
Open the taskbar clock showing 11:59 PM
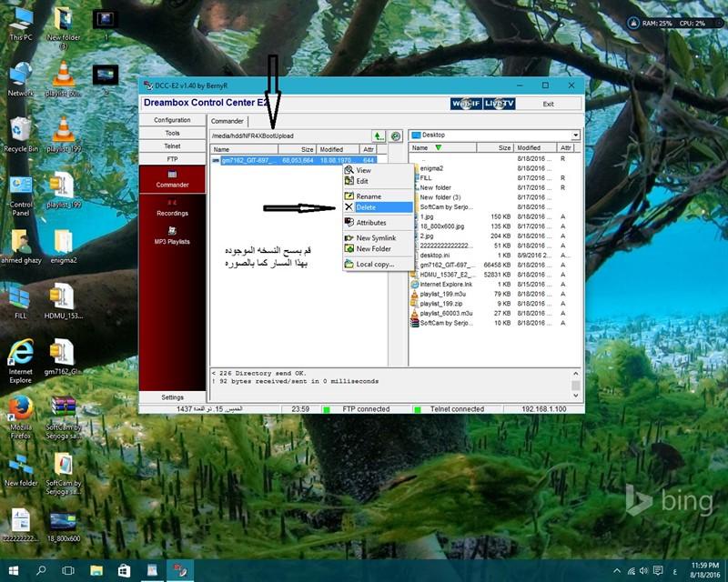[x=704, y=570]
